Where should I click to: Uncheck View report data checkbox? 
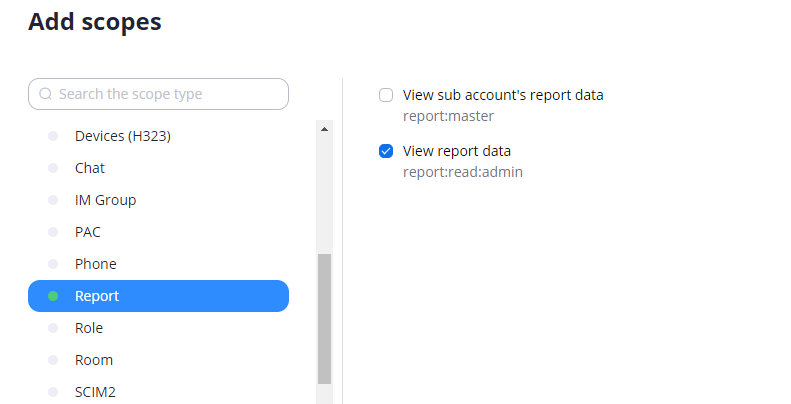pos(386,151)
